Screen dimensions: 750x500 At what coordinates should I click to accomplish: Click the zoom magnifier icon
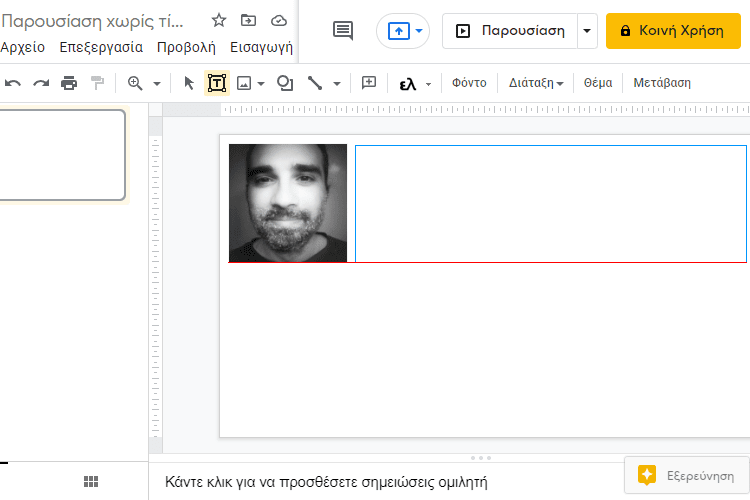tap(135, 83)
